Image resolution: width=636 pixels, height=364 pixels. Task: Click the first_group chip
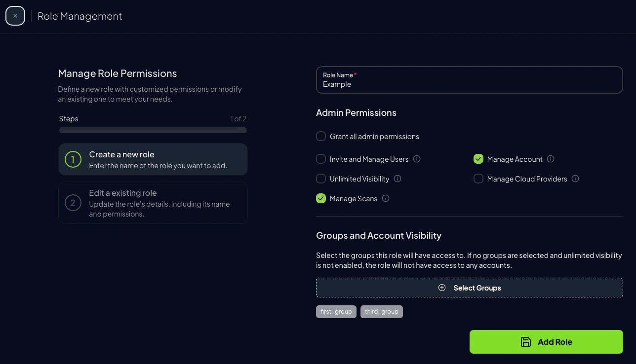[336, 311]
